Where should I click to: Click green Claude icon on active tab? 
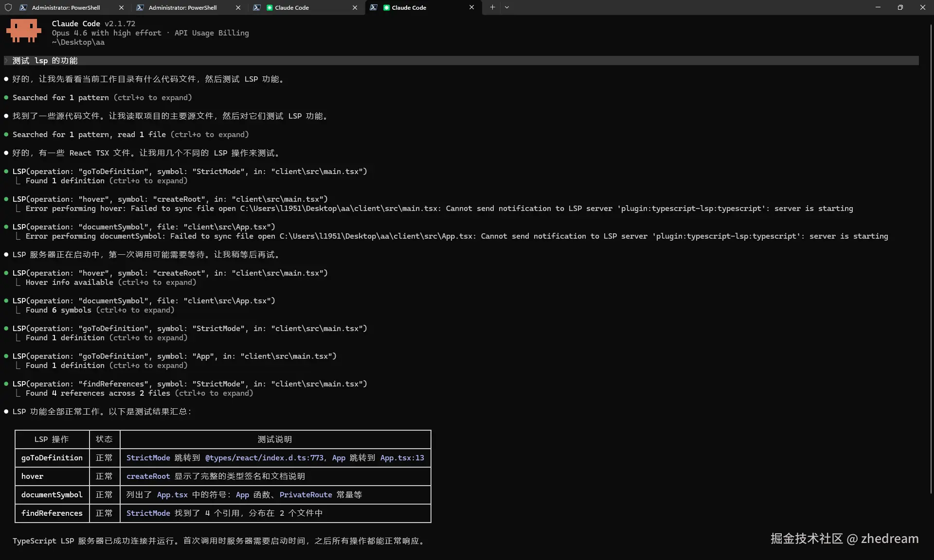(386, 8)
